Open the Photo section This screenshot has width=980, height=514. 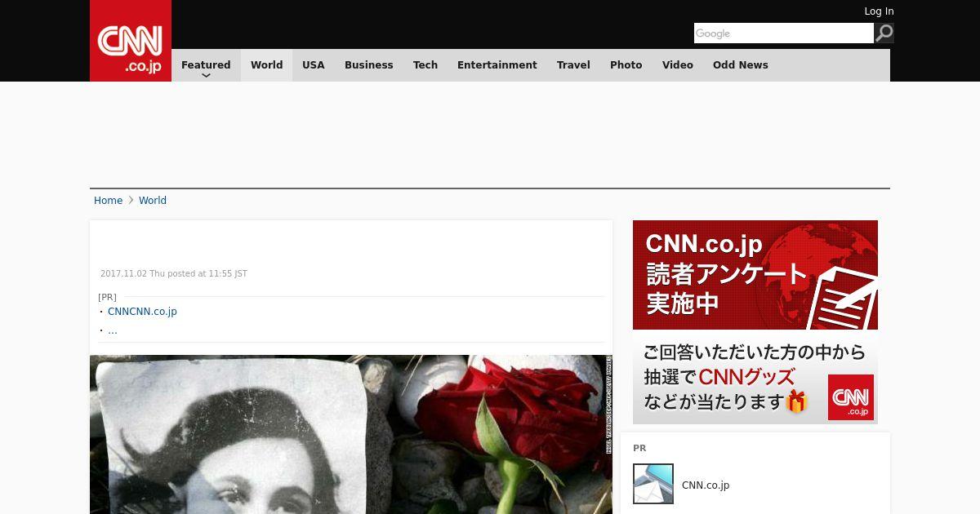tap(626, 65)
